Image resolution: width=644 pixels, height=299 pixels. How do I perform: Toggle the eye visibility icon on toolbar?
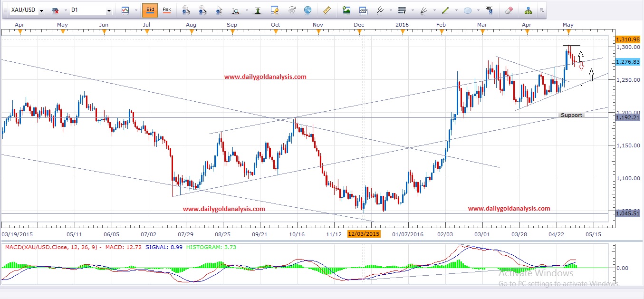coord(291,10)
